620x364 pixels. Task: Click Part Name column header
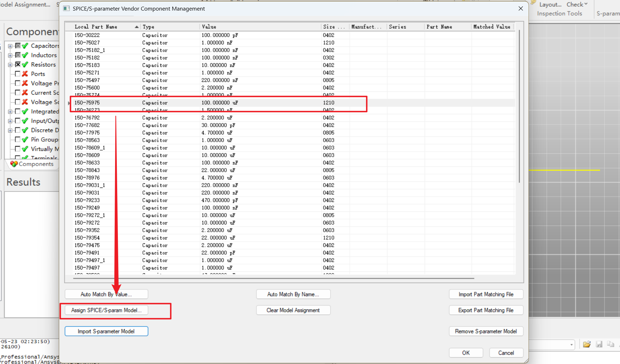pyautogui.click(x=448, y=27)
